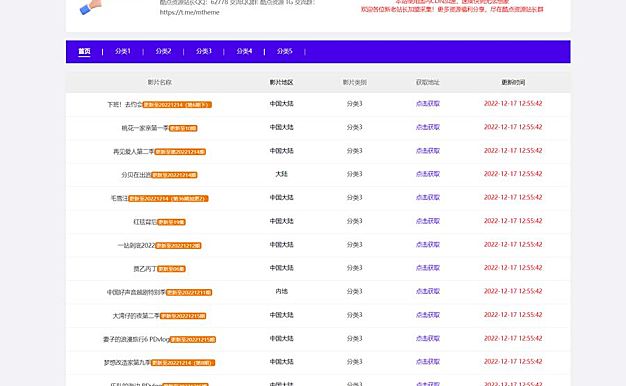Open the 分贝在出逃 title
The height and width of the screenshot is (386, 626).
tap(136, 175)
